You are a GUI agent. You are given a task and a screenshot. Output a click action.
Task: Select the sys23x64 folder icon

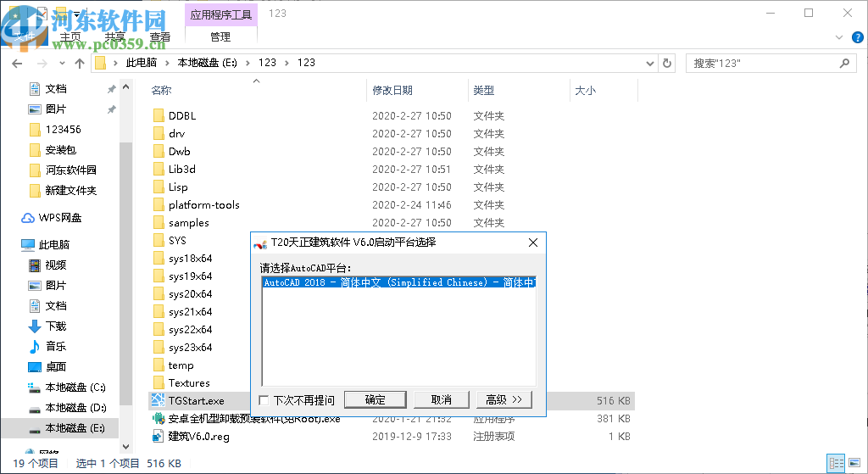click(x=159, y=347)
